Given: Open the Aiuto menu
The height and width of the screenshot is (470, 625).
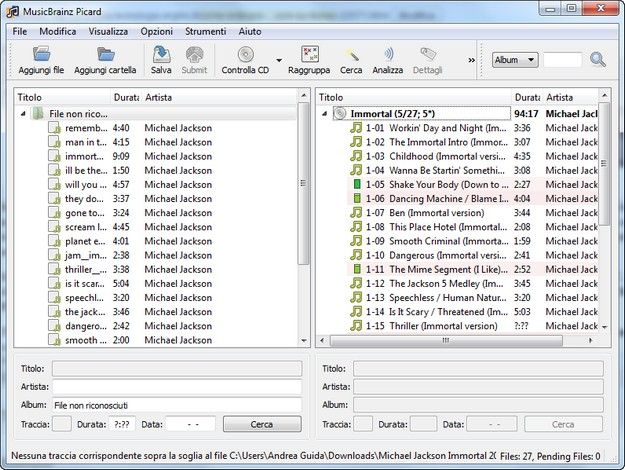Looking at the screenshot, I should 250,31.
